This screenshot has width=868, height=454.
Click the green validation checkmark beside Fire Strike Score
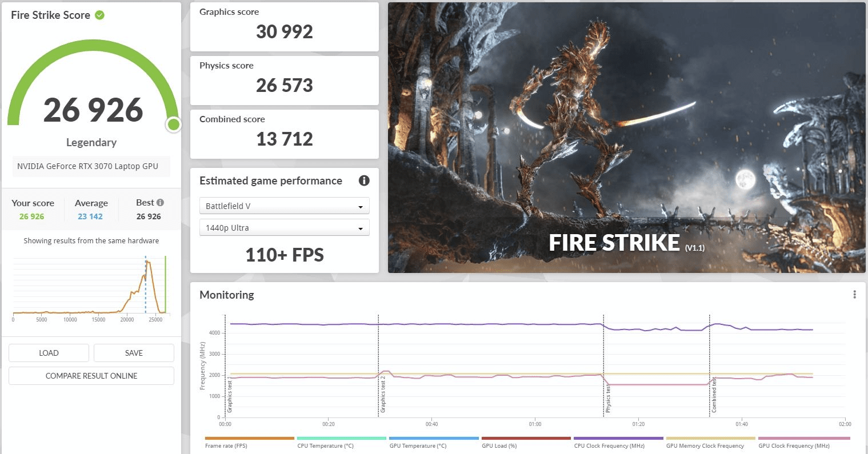pos(100,15)
